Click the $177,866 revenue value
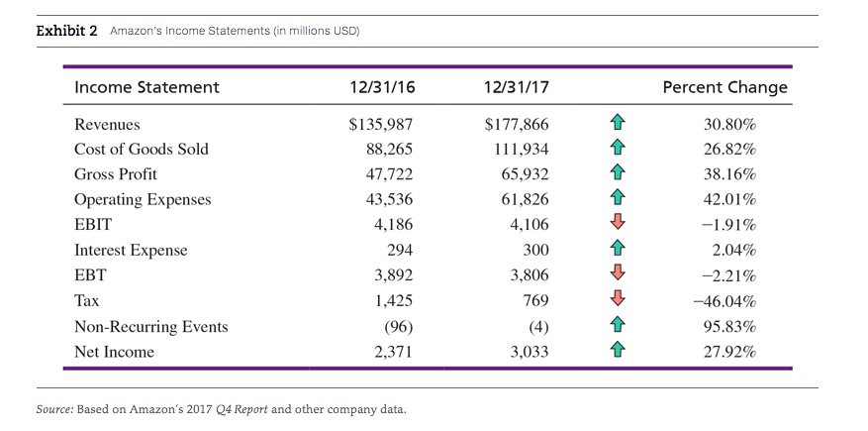 pyautogui.click(x=517, y=125)
